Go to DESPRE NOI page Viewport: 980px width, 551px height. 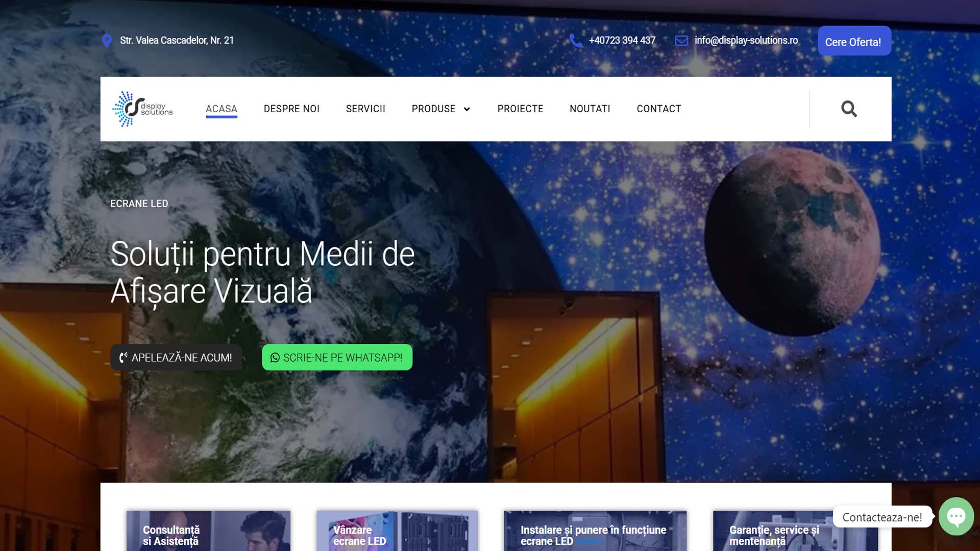click(x=291, y=109)
